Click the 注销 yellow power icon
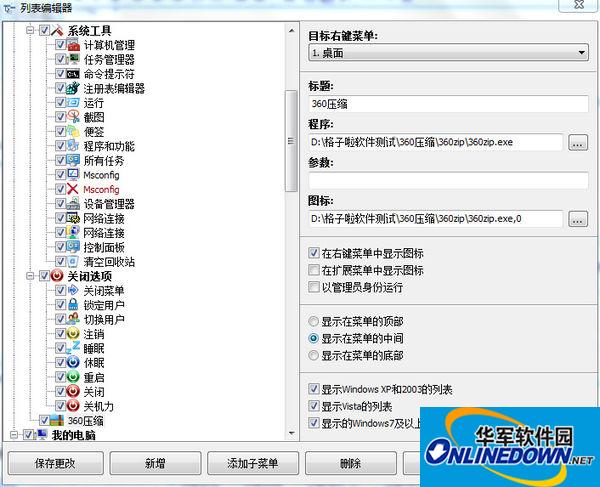Screen dimensions: 600x487 (x=73, y=334)
